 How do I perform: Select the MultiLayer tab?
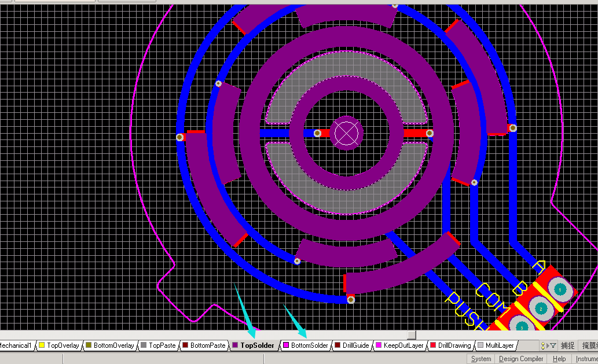tap(499, 345)
